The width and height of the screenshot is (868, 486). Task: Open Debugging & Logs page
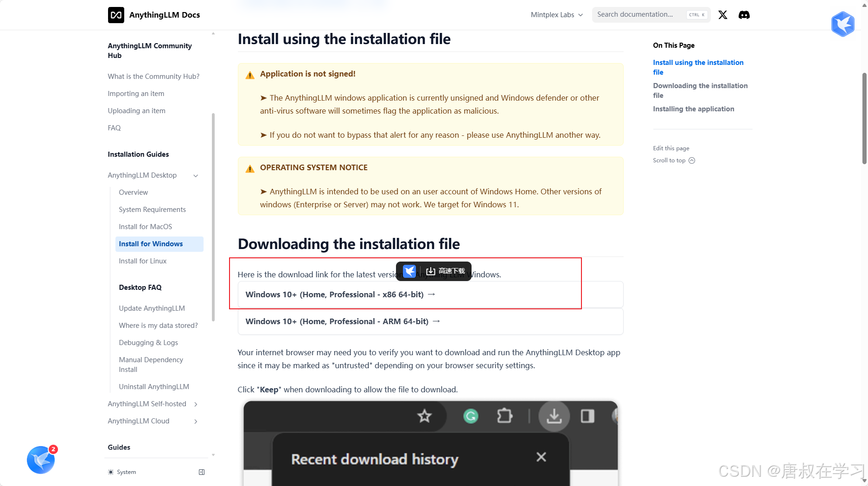tap(148, 343)
